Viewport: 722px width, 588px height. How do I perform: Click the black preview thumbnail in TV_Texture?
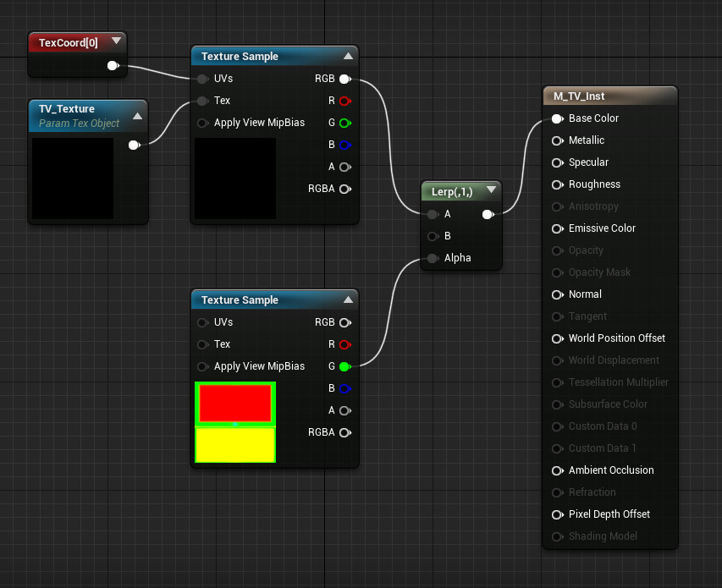(73, 179)
